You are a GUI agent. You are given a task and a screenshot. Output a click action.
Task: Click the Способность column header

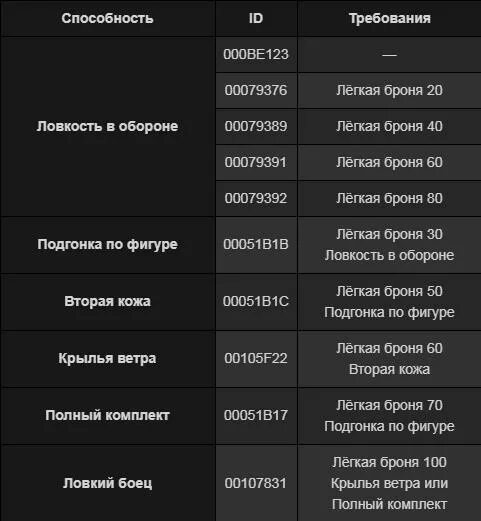107,18
